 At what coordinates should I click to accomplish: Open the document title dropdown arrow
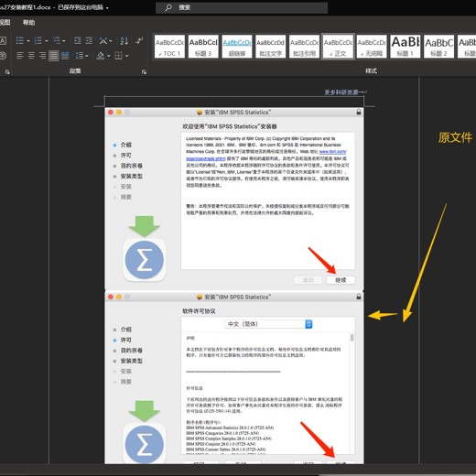[107, 7]
